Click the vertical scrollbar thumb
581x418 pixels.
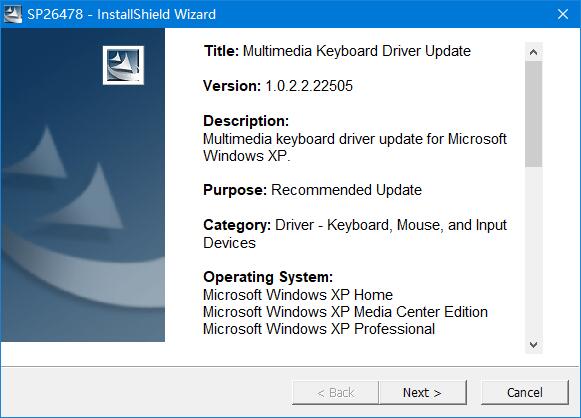533,114
